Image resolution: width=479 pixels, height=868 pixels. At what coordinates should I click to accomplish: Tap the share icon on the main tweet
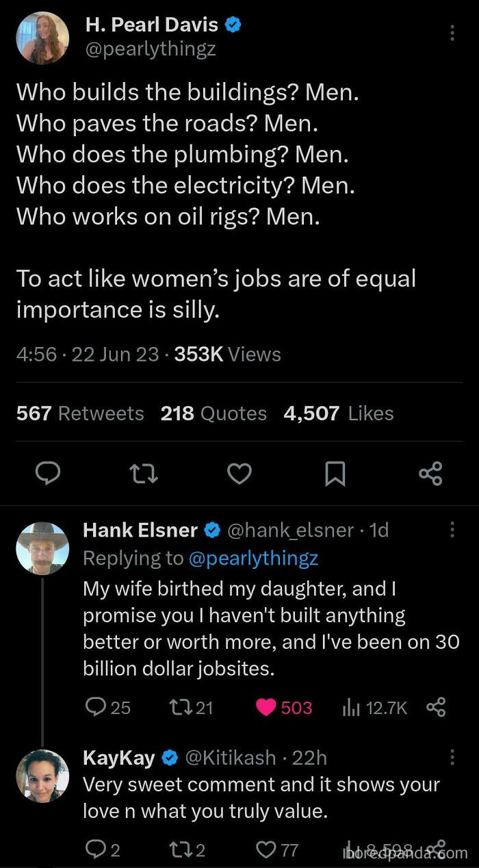point(430,474)
